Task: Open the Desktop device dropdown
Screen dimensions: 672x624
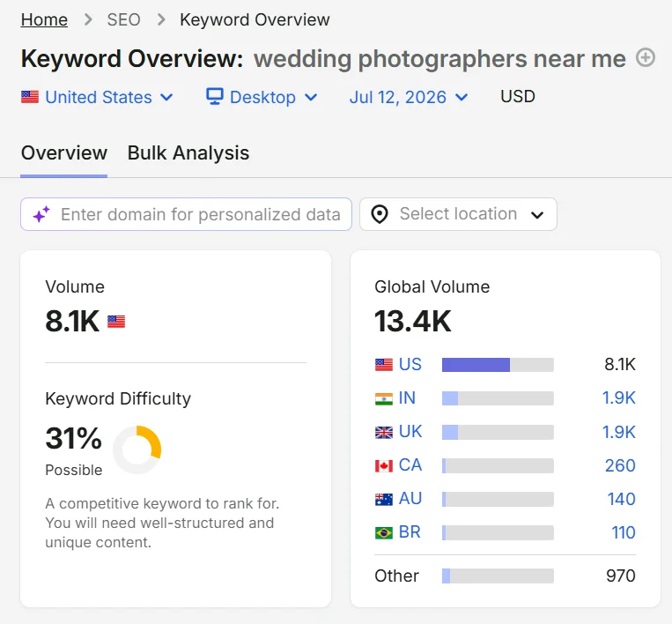Action: click(262, 97)
